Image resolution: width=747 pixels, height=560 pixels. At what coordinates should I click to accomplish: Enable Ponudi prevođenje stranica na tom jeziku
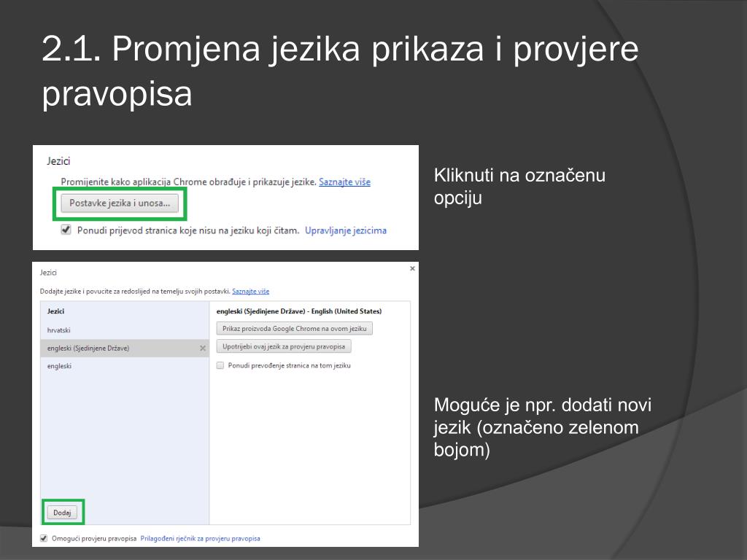point(220,365)
